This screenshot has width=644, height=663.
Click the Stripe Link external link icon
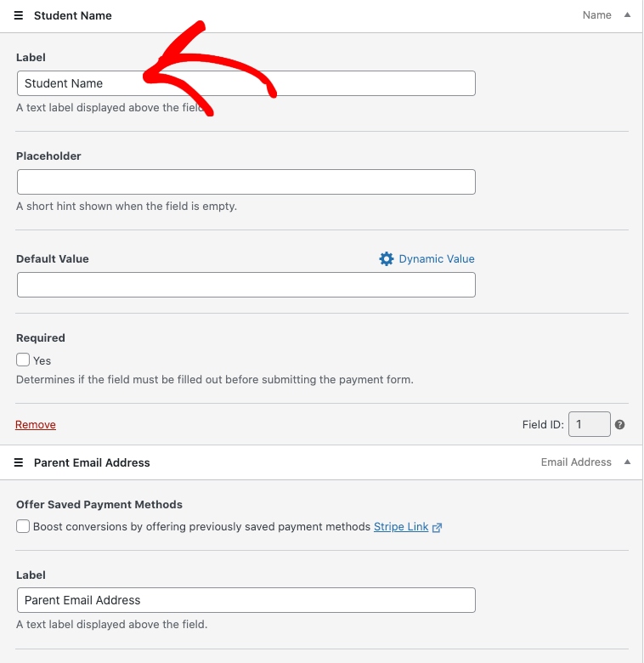(438, 527)
